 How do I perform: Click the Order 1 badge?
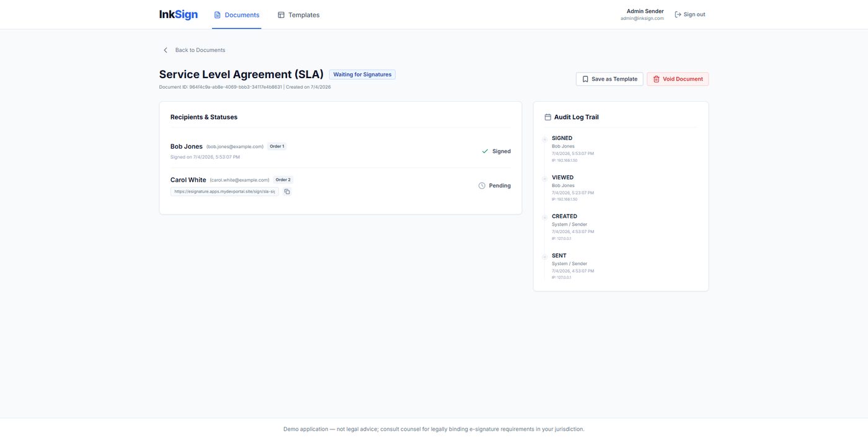[x=277, y=146]
